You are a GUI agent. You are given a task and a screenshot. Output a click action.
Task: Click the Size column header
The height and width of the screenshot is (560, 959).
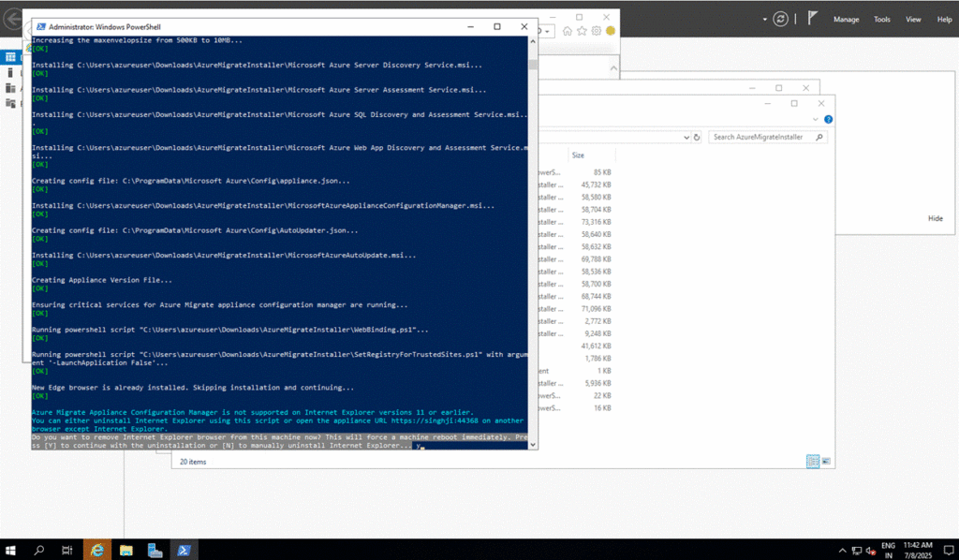click(x=578, y=155)
